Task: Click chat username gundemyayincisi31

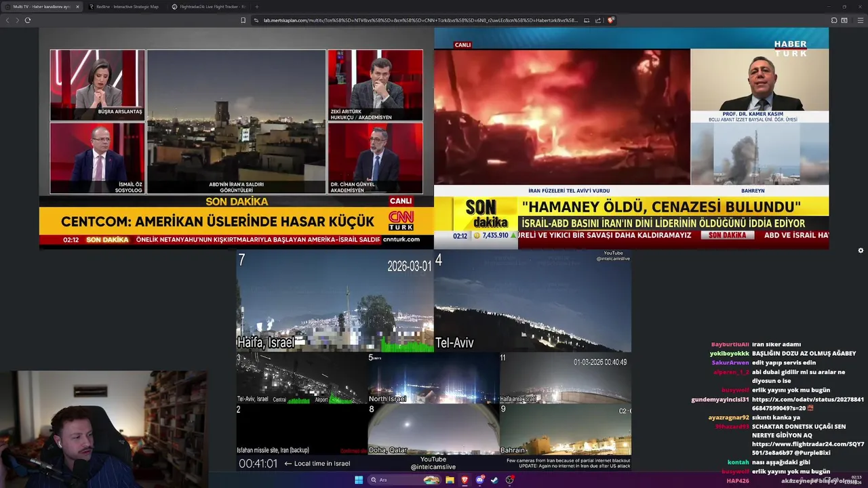Action: tap(719, 400)
